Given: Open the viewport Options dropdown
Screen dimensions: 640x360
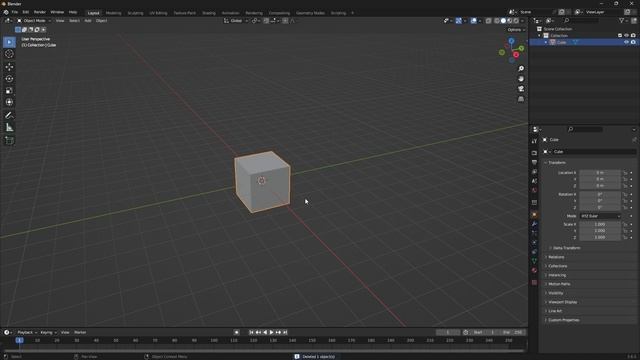Looking at the screenshot, I should click(x=516, y=30).
